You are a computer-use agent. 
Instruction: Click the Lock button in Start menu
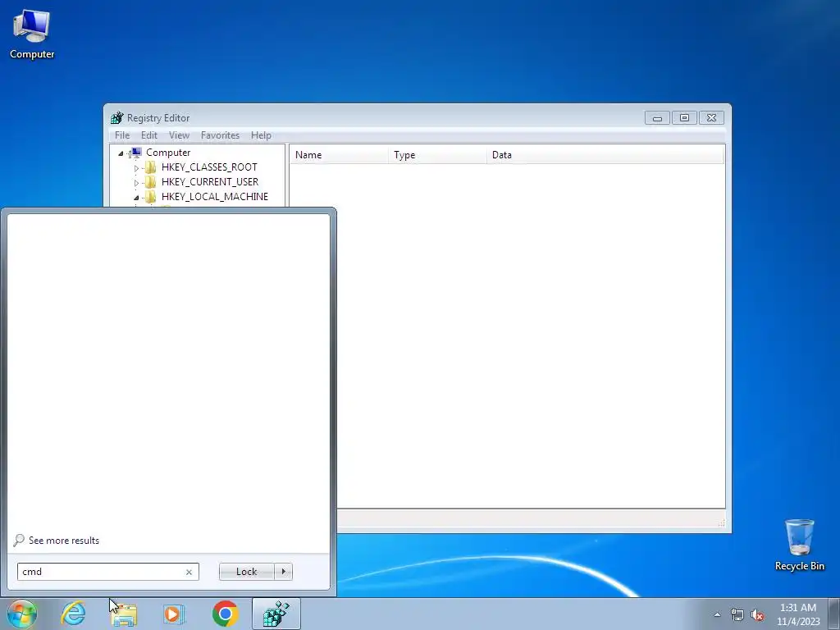(246, 572)
